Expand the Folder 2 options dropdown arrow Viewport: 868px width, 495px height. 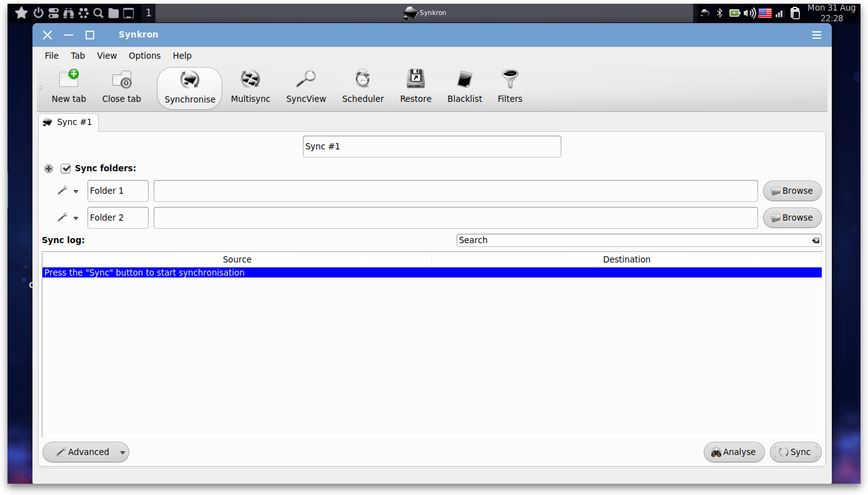click(x=76, y=218)
